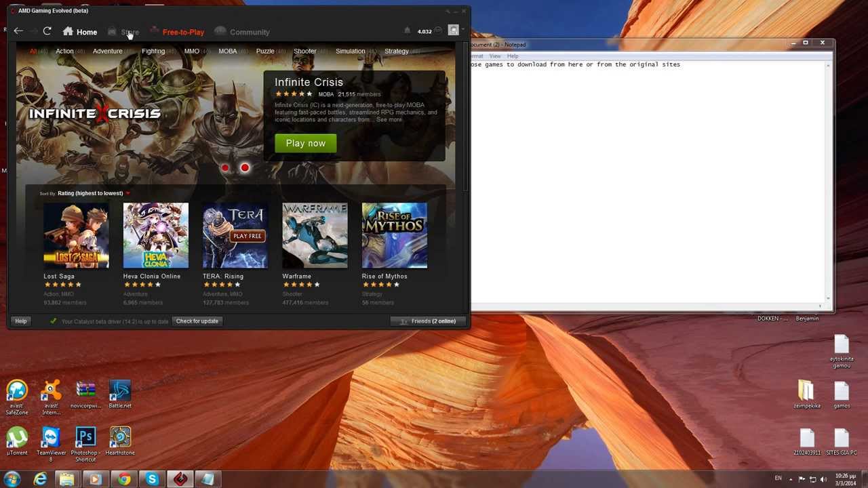Open Windows Explorer from the taskbar
Screen dimensions: 868x488
(67, 479)
